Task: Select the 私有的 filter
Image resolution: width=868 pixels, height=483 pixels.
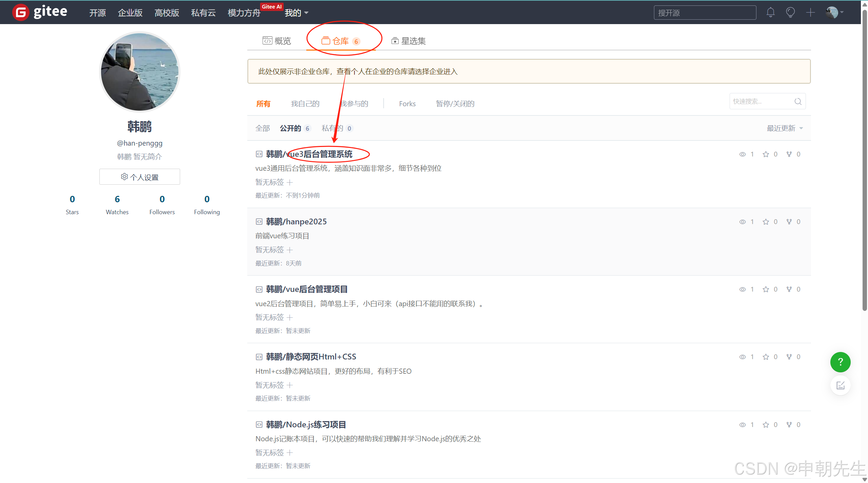Action: click(x=332, y=128)
